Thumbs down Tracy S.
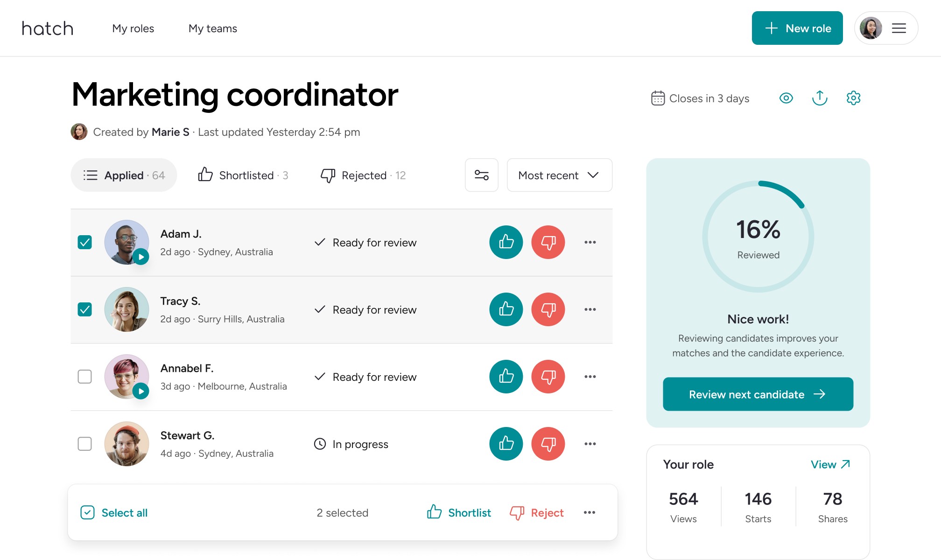Viewport: 941px width, 560px height. click(548, 309)
